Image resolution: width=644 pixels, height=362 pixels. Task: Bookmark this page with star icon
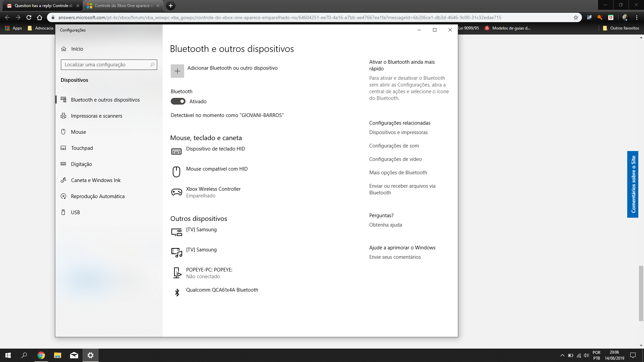pyautogui.click(x=576, y=17)
